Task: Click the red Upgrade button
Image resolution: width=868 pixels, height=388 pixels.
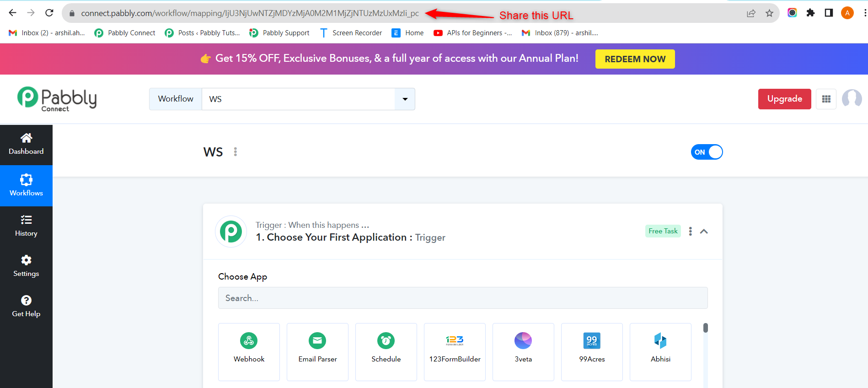Action: tap(784, 99)
